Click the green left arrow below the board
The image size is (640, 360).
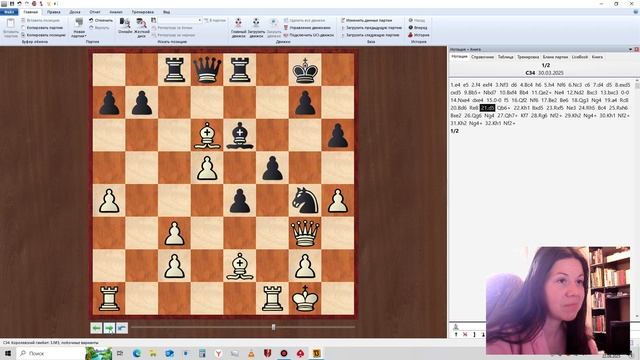click(x=96, y=328)
